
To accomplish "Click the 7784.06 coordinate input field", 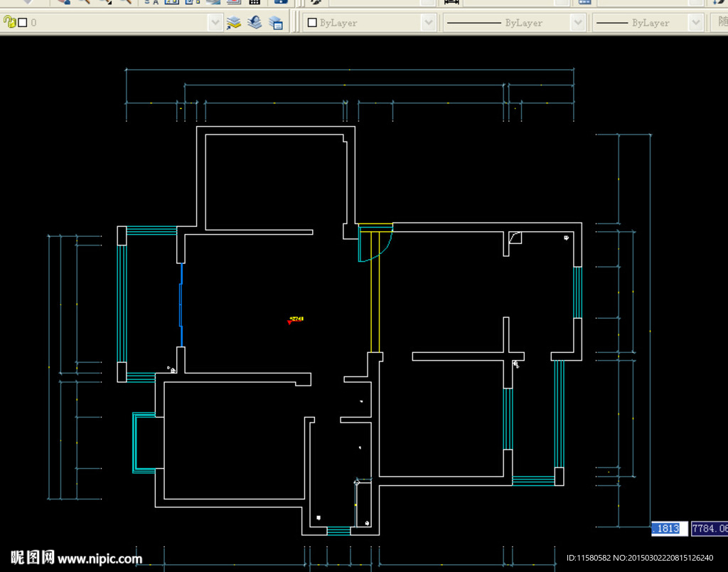I will 710,529.
